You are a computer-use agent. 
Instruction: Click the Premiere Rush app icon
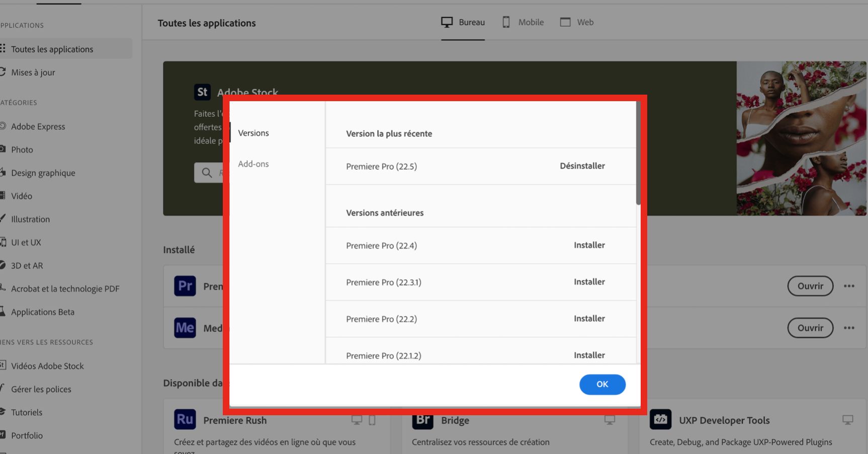coord(185,419)
